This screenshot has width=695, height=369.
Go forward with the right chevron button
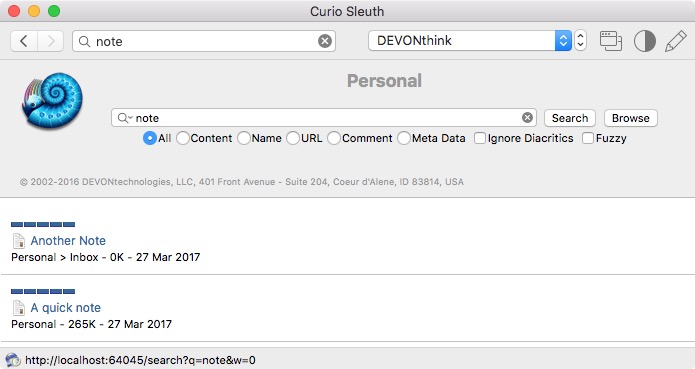(x=51, y=41)
